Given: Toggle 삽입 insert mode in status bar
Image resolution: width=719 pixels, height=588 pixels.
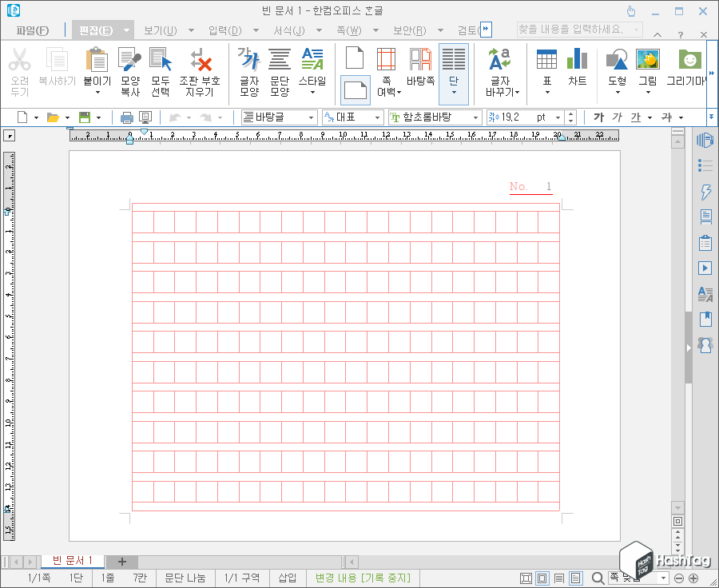Looking at the screenshot, I should (x=288, y=578).
